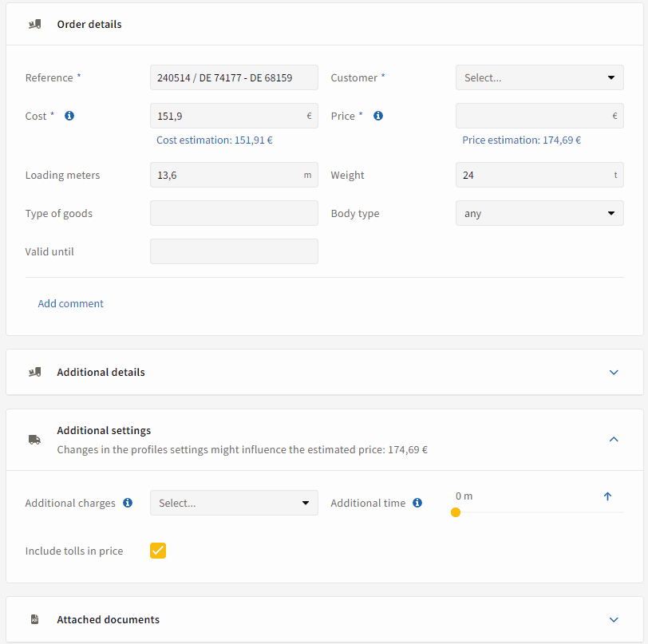Click the info icon next to Price

pos(378,116)
